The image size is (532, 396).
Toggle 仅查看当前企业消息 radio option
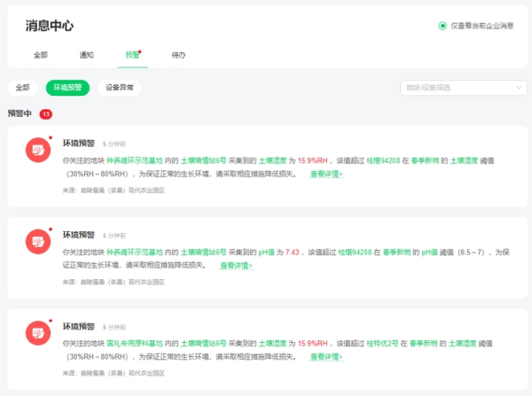point(442,26)
